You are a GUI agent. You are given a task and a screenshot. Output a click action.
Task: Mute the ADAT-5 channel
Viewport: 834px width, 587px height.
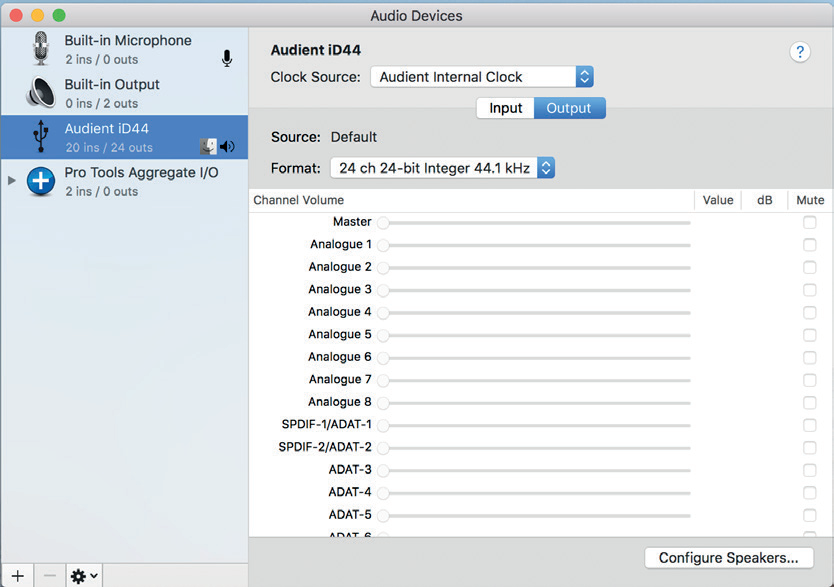coord(810,515)
